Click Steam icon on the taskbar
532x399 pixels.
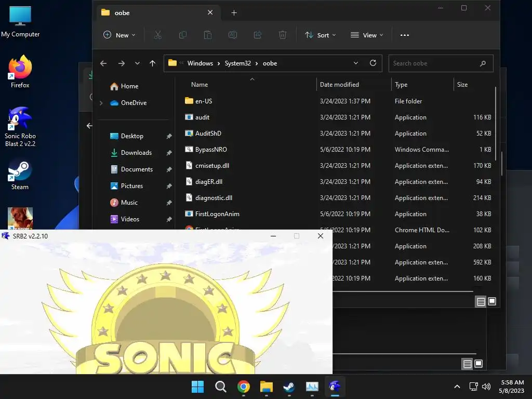[x=289, y=387]
